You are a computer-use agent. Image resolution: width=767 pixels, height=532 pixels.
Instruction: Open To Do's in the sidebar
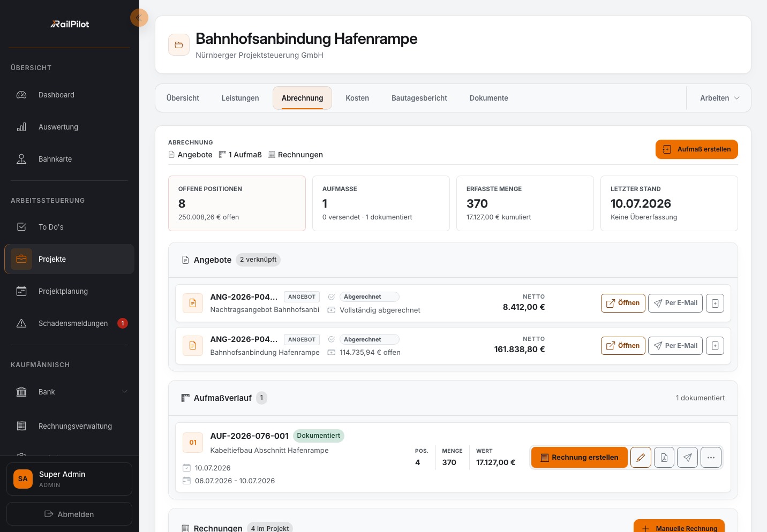tap(69, 227)
